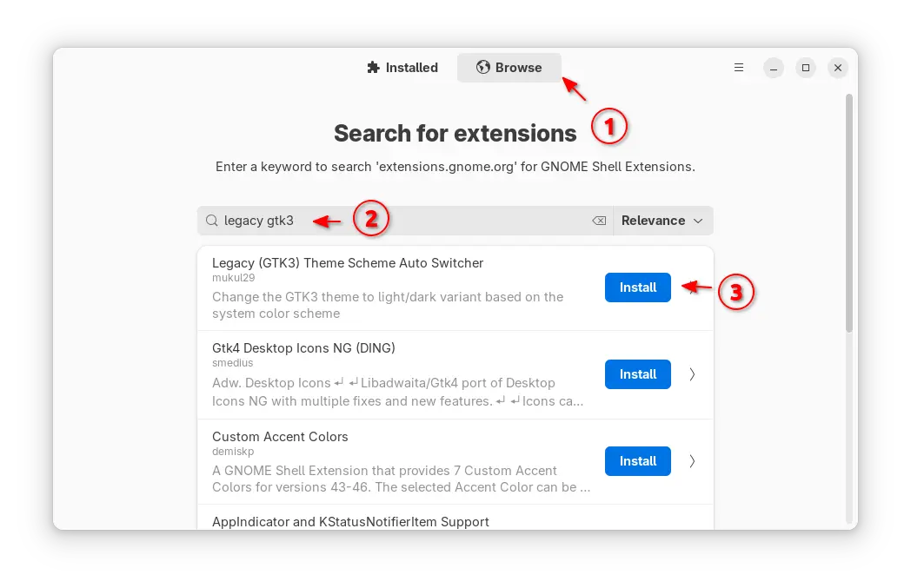Minimize the Extension Manager window

click(774, 68)
